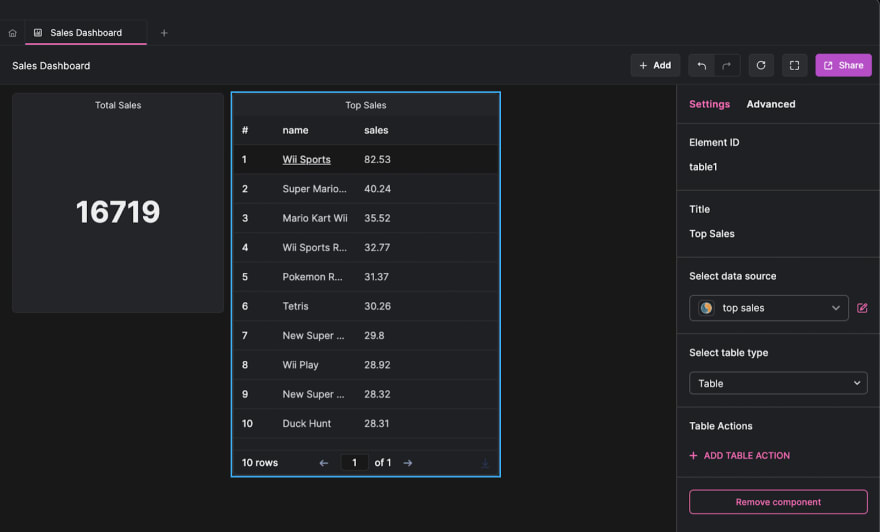Open the top sales data source dropdown

click(768, 308)
